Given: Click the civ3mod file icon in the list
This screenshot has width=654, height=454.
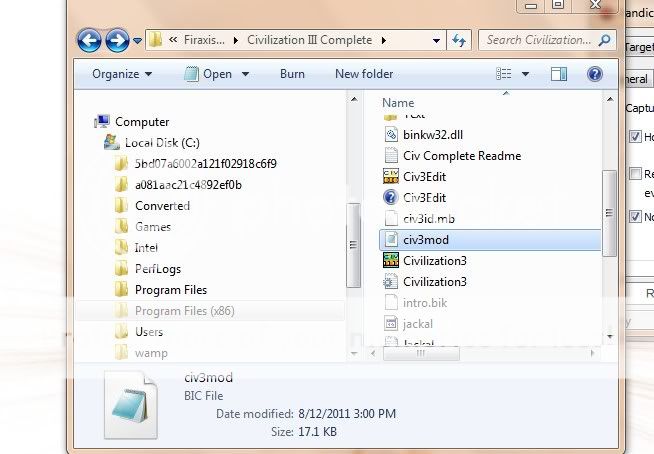Looking at the screenshot, I should click(x=391, y=240).
